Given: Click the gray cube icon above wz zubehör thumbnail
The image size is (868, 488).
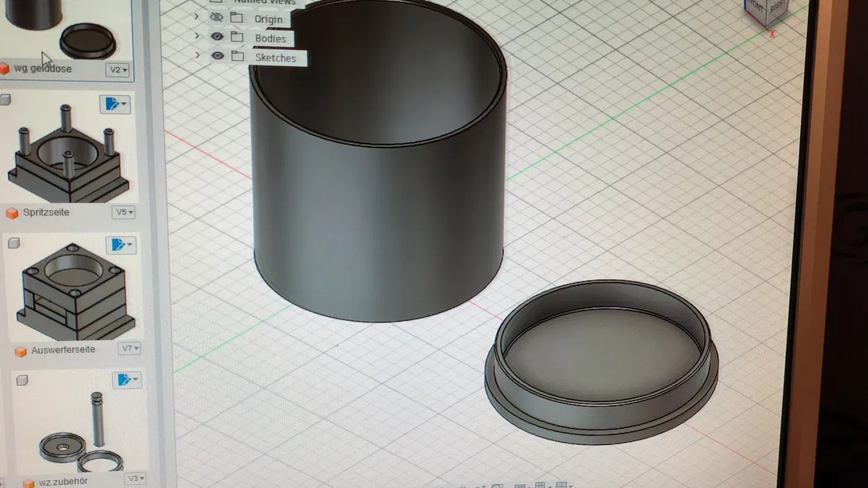Looking at the screenshot, I should pos(22,380).
